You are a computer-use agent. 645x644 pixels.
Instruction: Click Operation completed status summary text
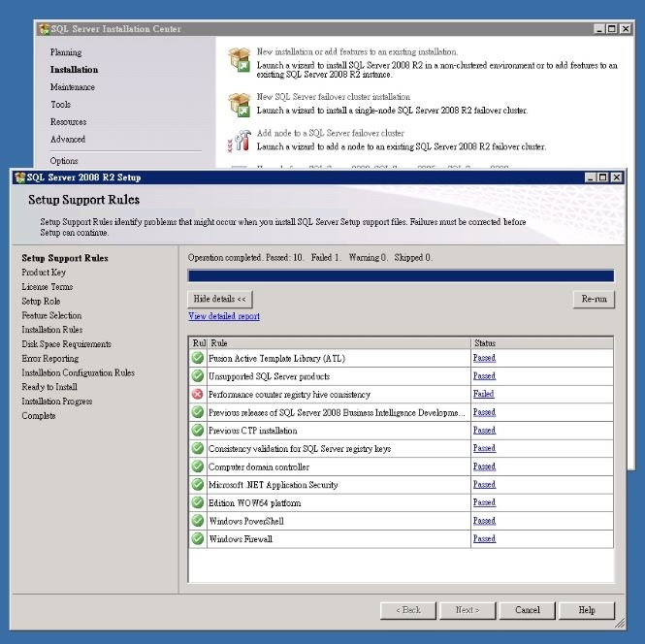click(x=309, y=257)
